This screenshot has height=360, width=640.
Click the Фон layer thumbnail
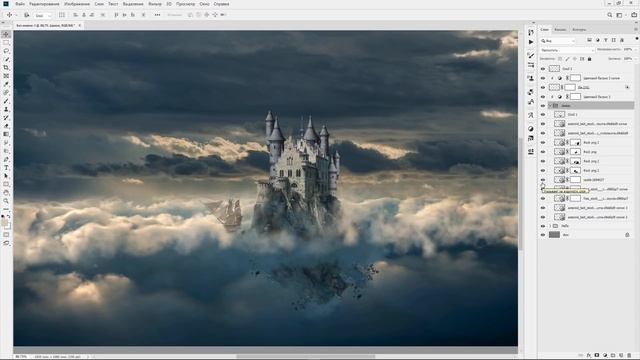(x=554, y=235)
